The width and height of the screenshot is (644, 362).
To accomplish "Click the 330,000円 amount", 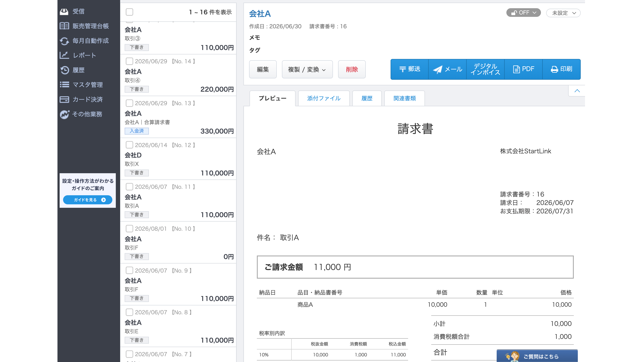I will (217, 131).
